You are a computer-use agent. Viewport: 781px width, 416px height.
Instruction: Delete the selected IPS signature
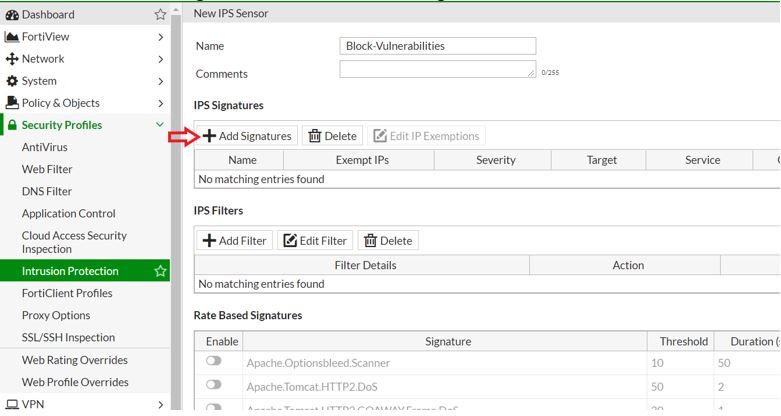pos(333,136)
